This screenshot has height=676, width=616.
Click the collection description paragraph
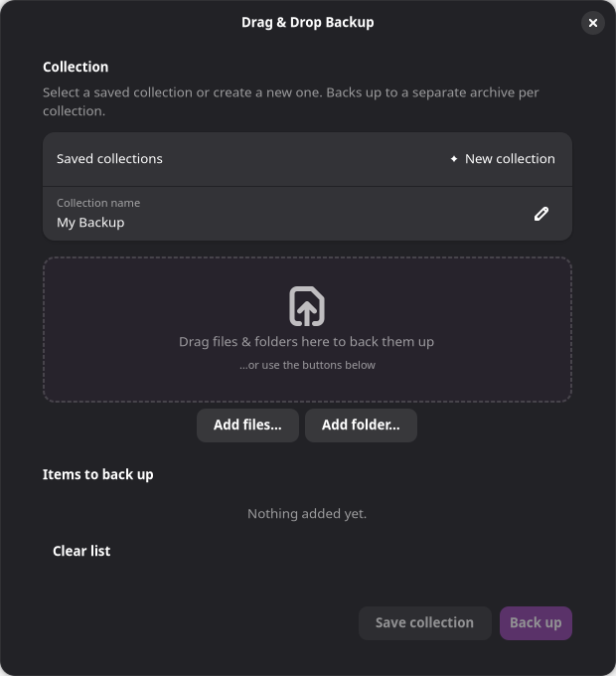pyautogui.click(x=291, y=101)
